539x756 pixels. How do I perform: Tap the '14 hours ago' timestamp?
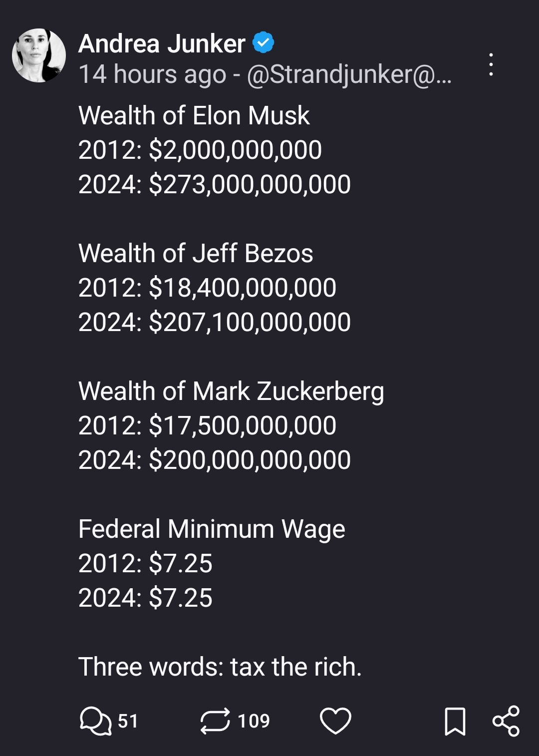click(x=152, y=74)
